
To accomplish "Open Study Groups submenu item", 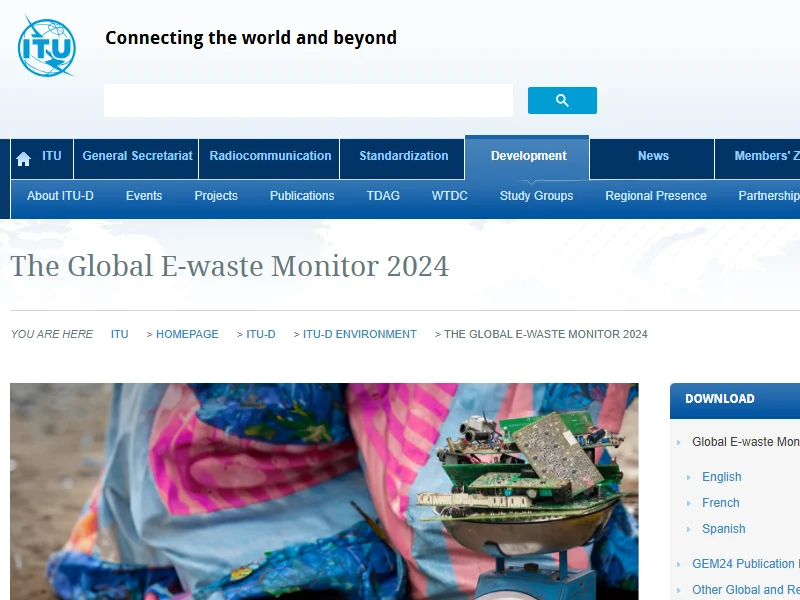I will point(536,196).
